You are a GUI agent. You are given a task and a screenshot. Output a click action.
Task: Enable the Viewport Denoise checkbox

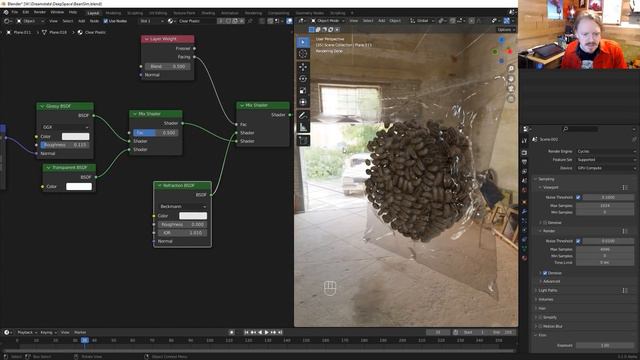coord(545,222)
